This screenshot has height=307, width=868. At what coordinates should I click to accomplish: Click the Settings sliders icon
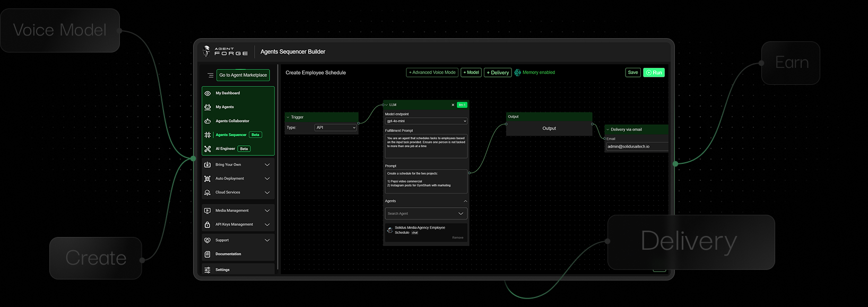207,270
